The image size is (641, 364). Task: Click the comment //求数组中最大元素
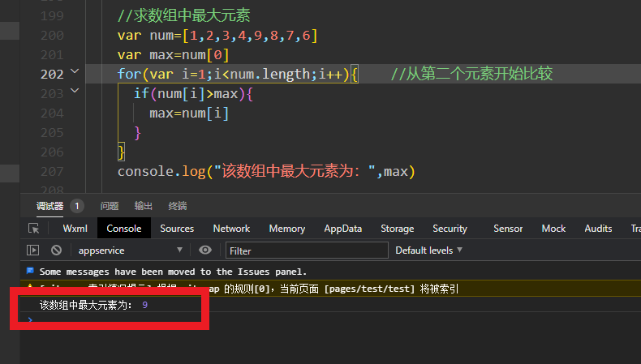coord(183,15)
